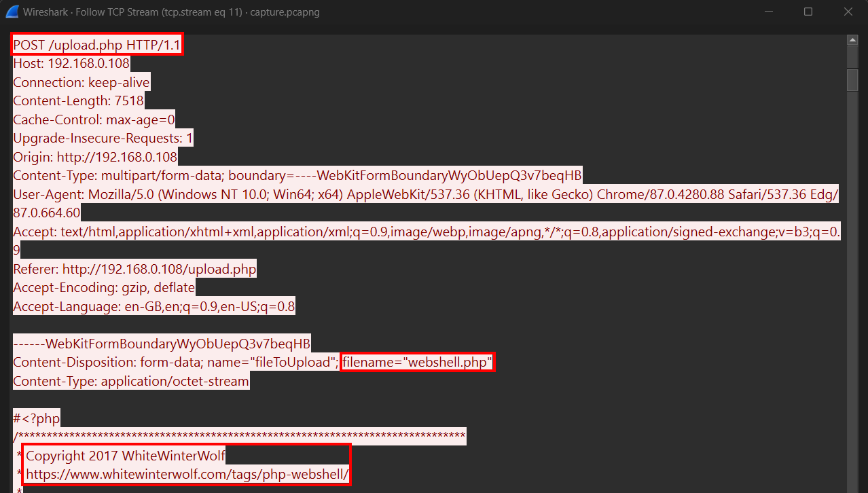Click the Content-Type multipart/form-data line

pos(297,176)
